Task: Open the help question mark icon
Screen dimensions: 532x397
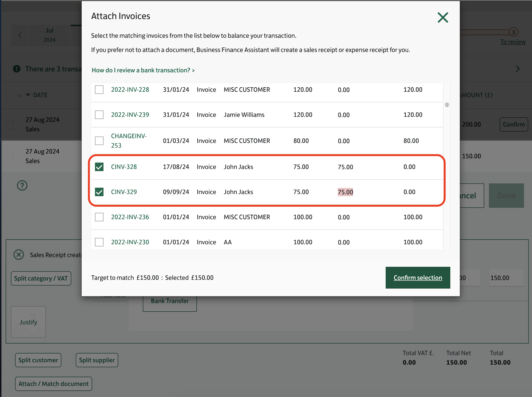Action: click(x=22, y=186)
